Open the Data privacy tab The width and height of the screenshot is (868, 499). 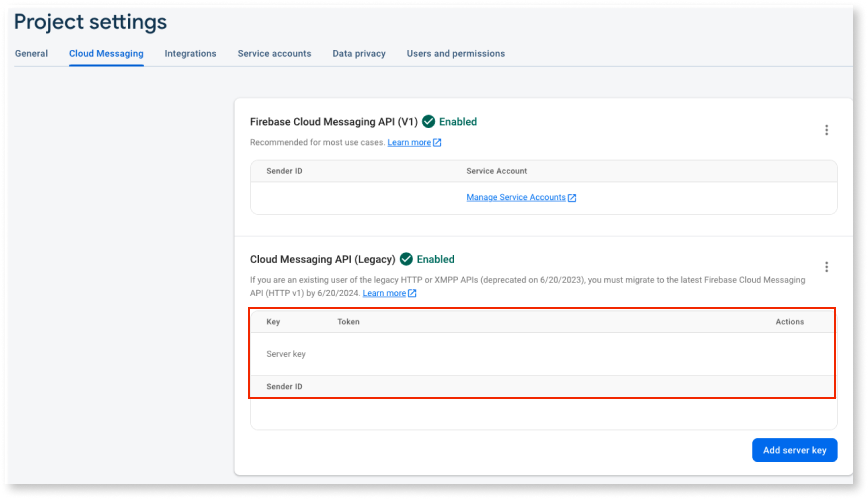click(x=359, y=54)
